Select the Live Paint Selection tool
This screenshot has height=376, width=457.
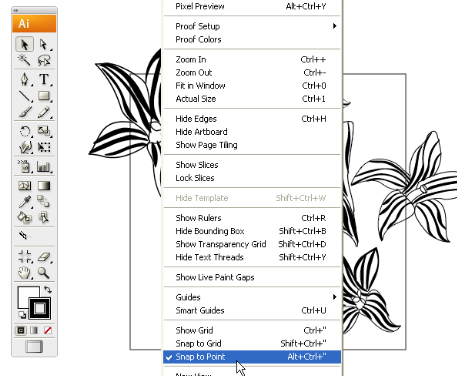(44, 217)
